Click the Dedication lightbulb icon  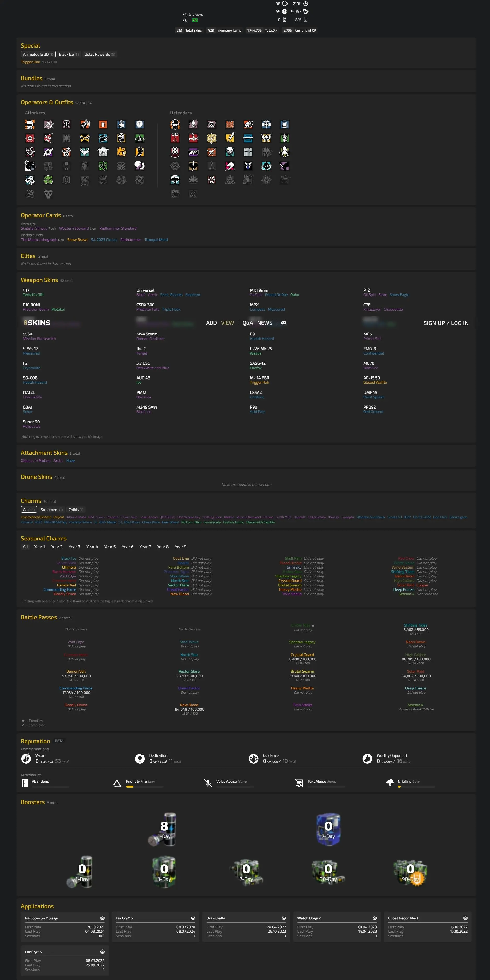pyautogui.click(x=140, y=758)
